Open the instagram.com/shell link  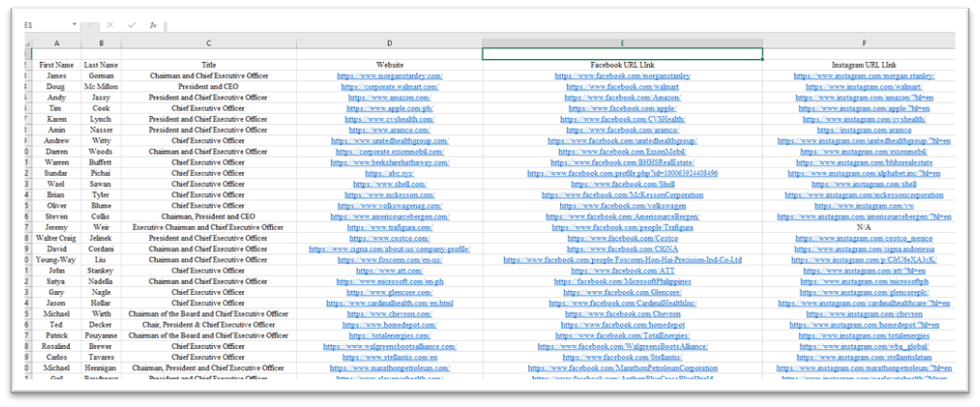click(864, 184)
